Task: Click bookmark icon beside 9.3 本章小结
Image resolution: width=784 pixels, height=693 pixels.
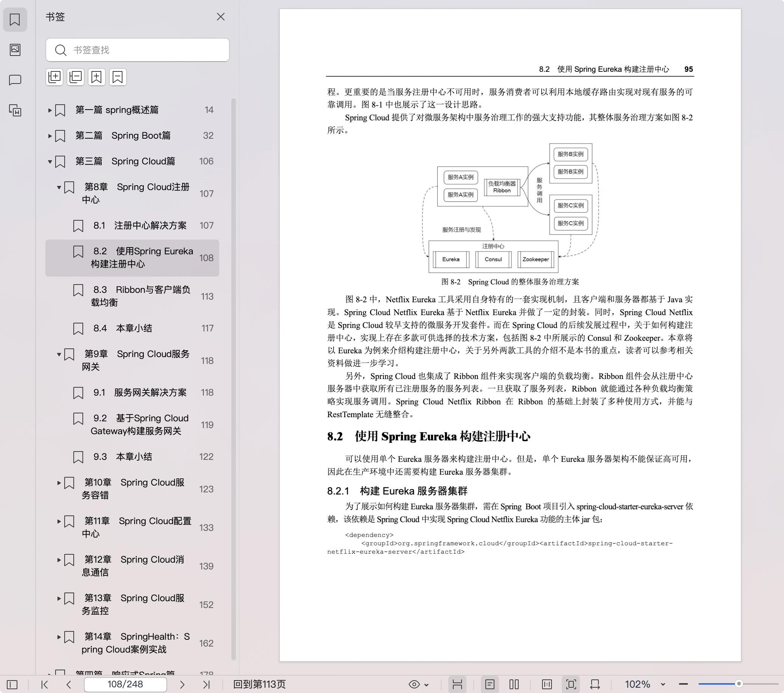Action: 78,457
